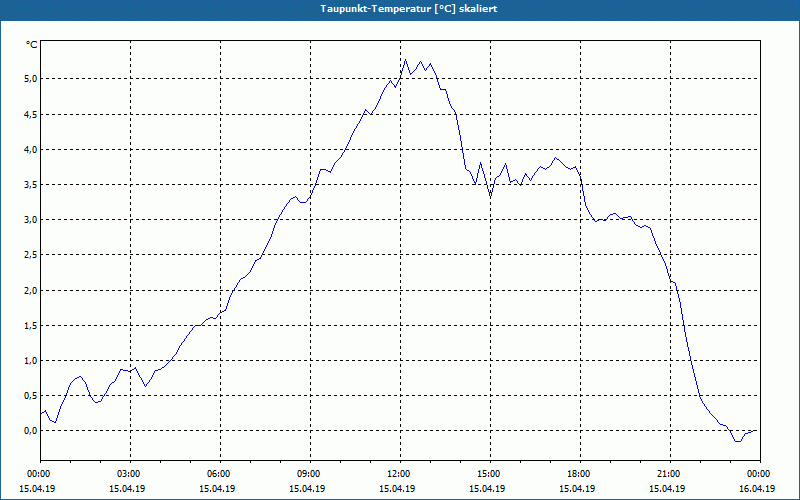Click the 21:00 time label
This screenshot has width=800, height=500.
coord(670,474)
